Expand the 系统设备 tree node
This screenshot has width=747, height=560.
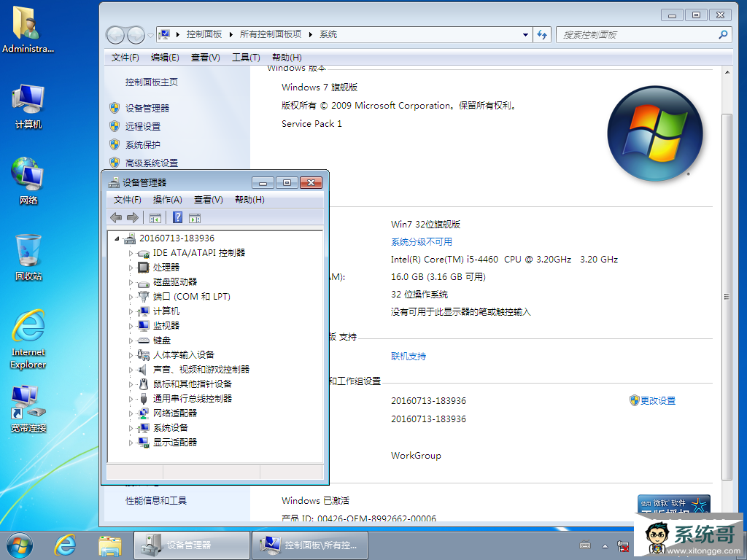pos(131,428)
